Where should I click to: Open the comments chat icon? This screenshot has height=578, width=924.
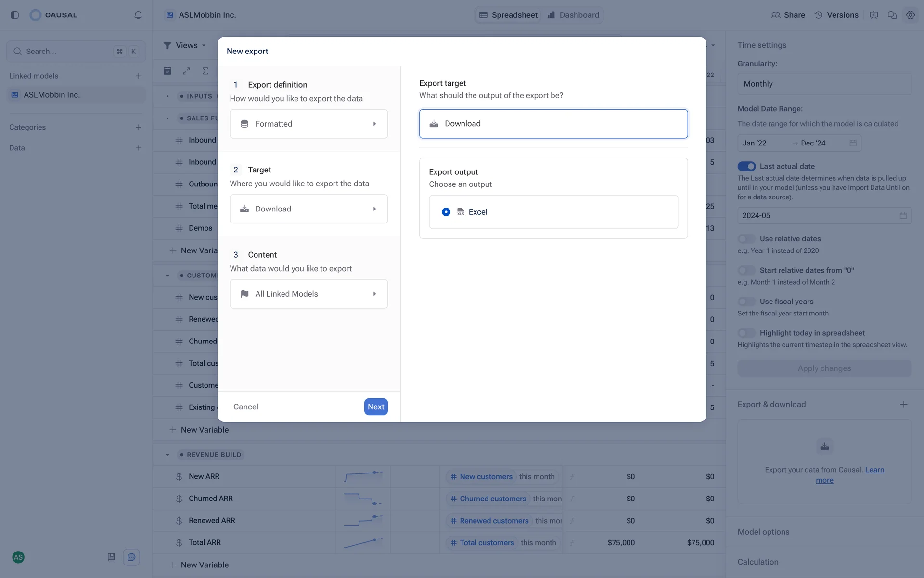[892, 15]
